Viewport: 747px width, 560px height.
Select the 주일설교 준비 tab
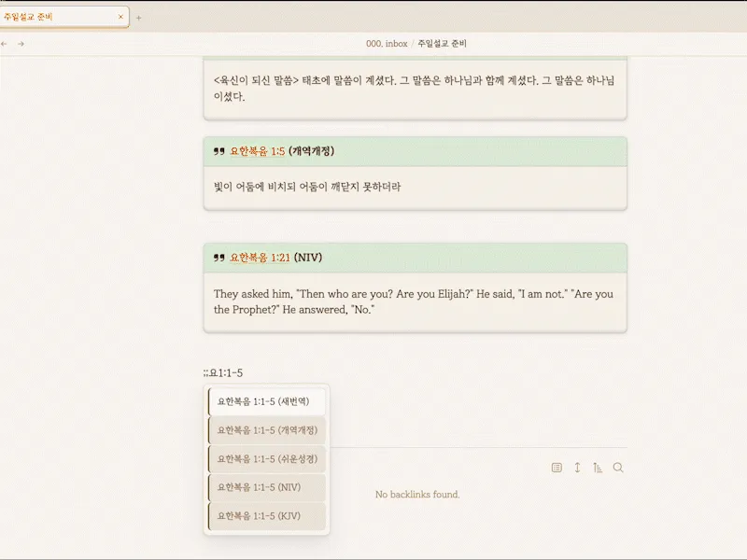tap(63, 17)
